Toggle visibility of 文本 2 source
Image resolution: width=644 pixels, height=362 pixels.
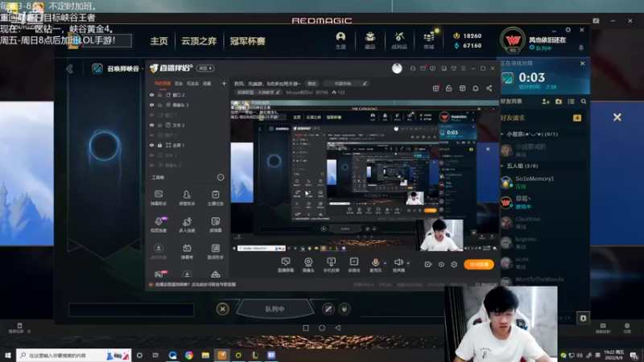click(152, 125)
